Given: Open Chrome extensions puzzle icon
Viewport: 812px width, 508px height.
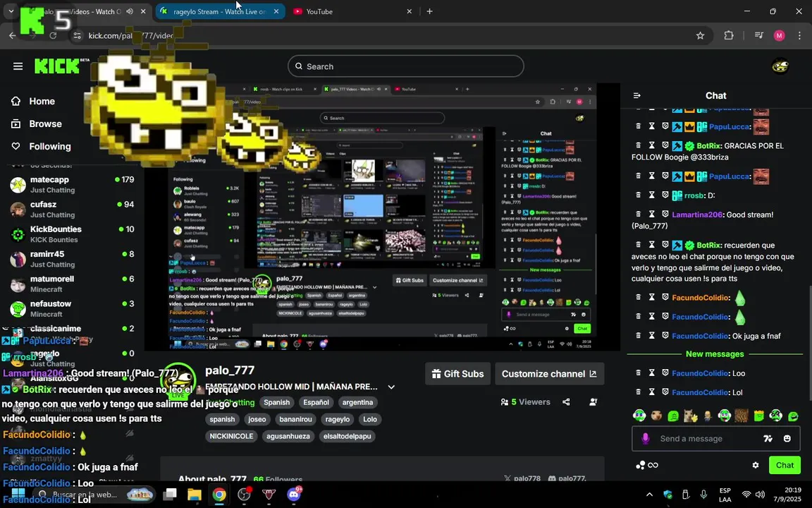Looking at the screenshot, I should (729, 35).
